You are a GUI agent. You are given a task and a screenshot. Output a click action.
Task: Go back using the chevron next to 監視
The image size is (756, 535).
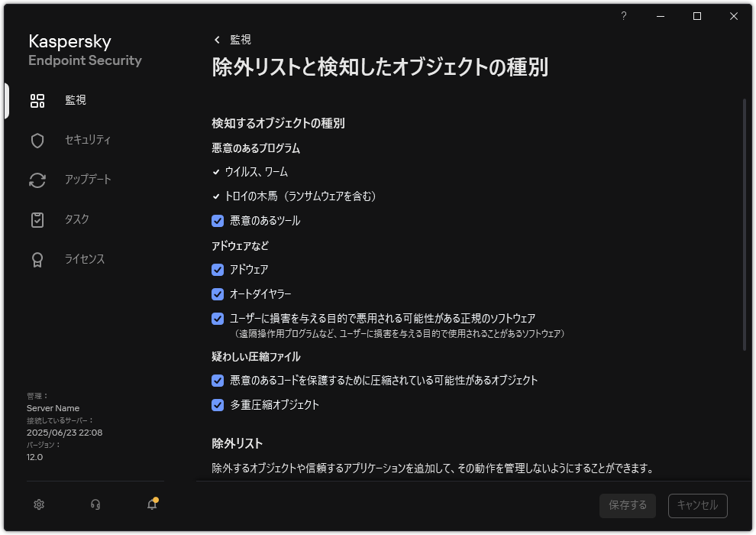[215, 39]
